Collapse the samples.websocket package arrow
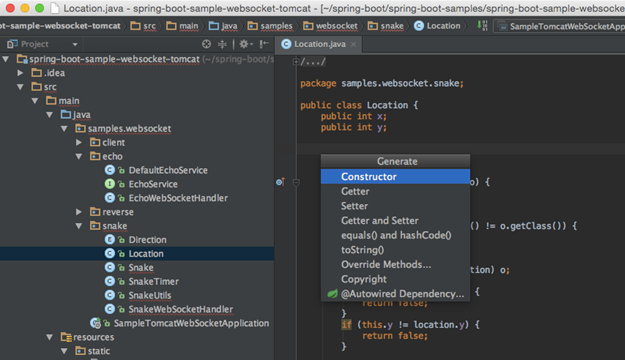This screenshot has width=625, height=360. click(x=64, y=128)
